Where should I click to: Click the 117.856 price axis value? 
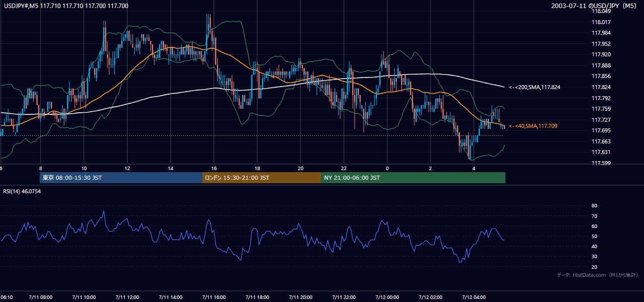tap(601, 76)
